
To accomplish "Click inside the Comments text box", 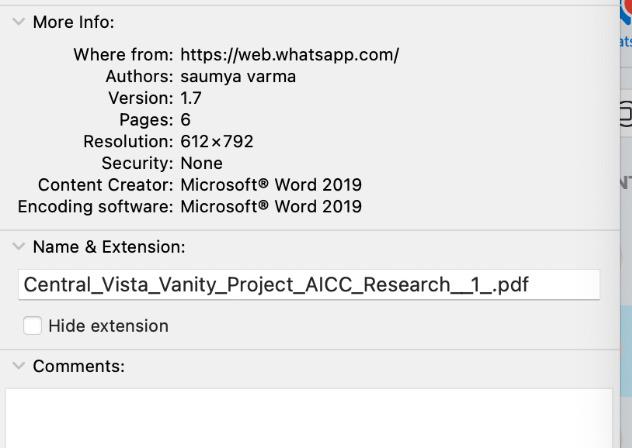I will click(x=309, y=418).
